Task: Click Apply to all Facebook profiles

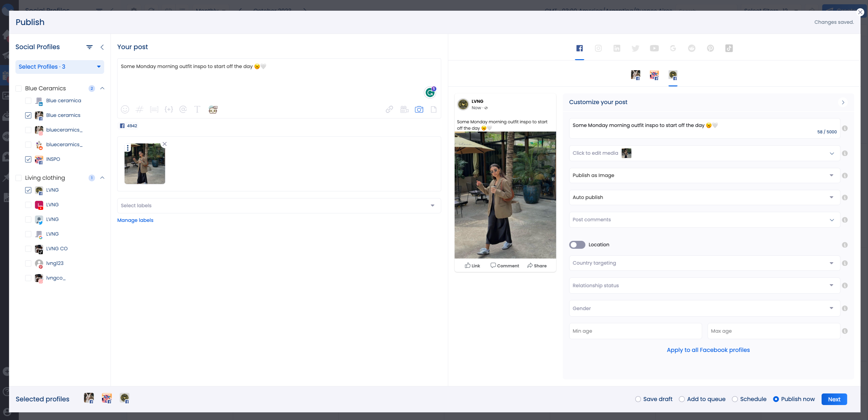Action: (708, 350)
